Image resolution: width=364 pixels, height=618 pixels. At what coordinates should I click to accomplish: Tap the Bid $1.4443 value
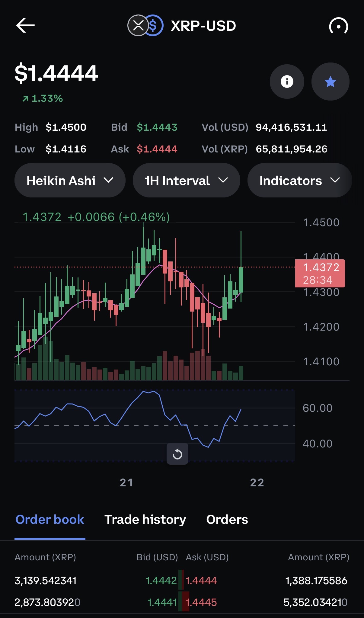(157, 127)
